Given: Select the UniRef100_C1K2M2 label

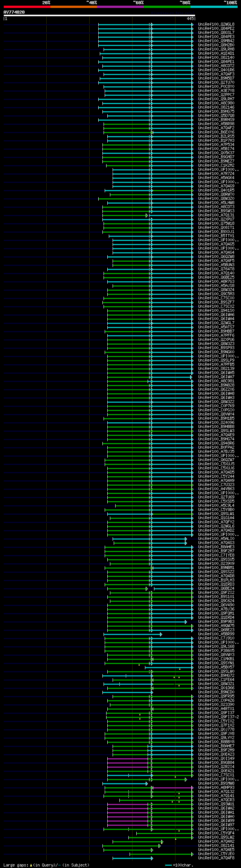Looking at the screenshot, I should (x=216, y=166).
